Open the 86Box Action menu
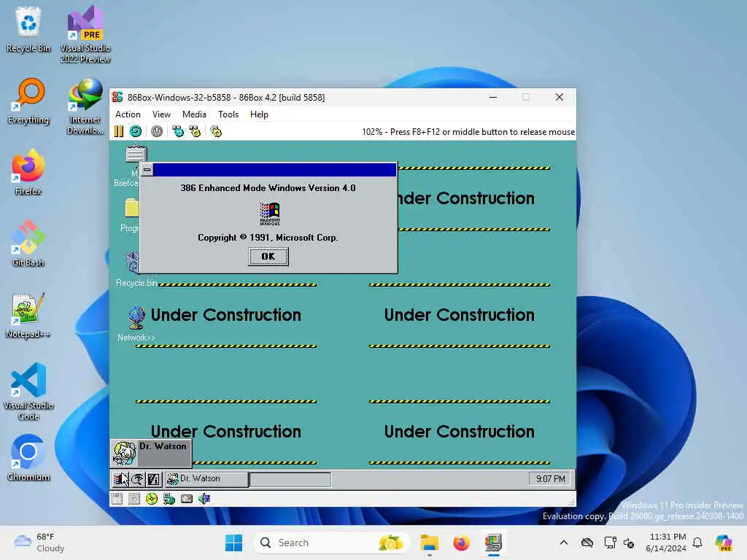This screenshot has height=560, width=747. (x=128, y=114)
